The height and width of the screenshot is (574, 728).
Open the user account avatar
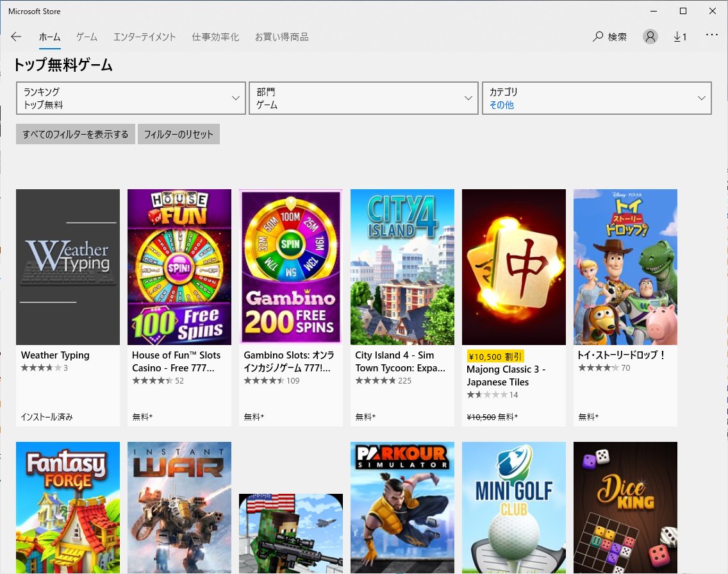650,37
